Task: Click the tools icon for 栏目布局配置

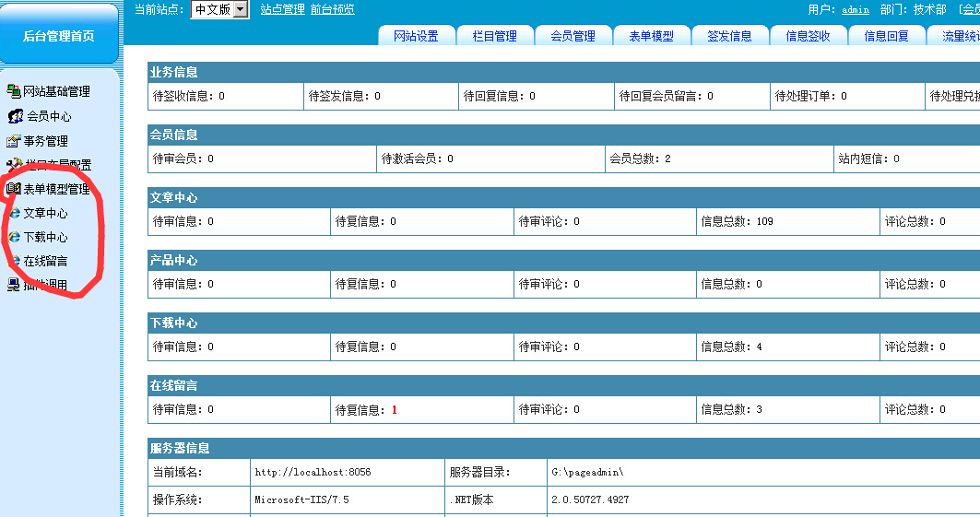Action: tap(13, 165)
